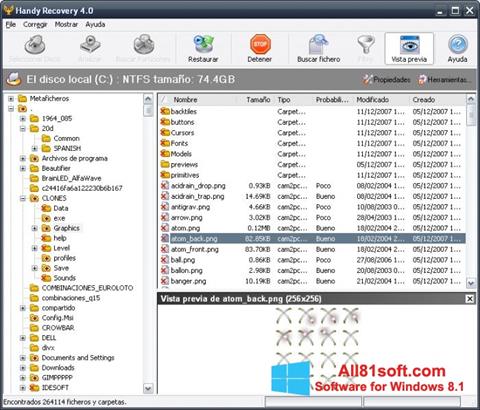
Task: Click the previews folder icon in list
Action: click(x=165, y=164)
